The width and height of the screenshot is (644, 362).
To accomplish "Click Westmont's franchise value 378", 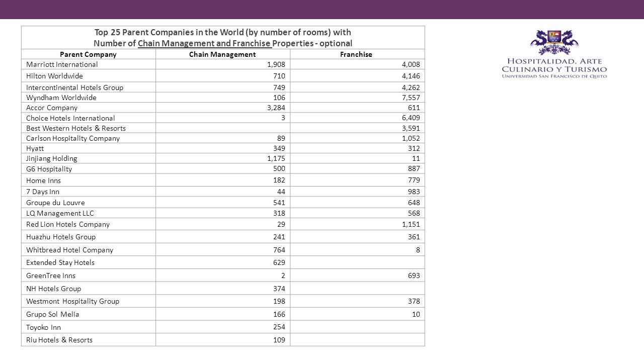I will point(414,301).
